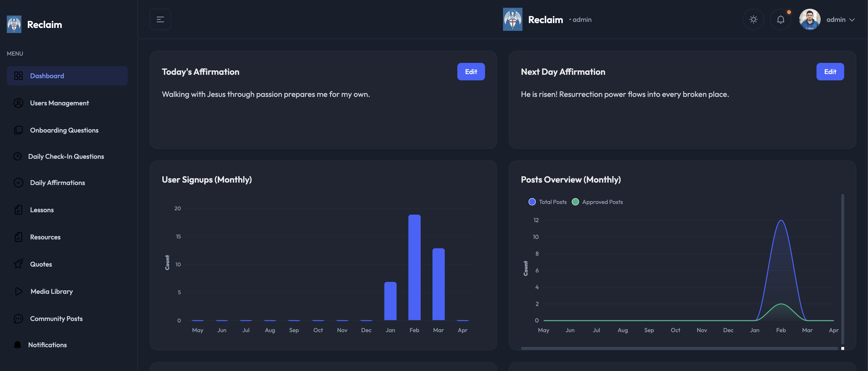
Task: Click the 'He is risen! Resurrection power' text
Action: (x=625, y=94)
